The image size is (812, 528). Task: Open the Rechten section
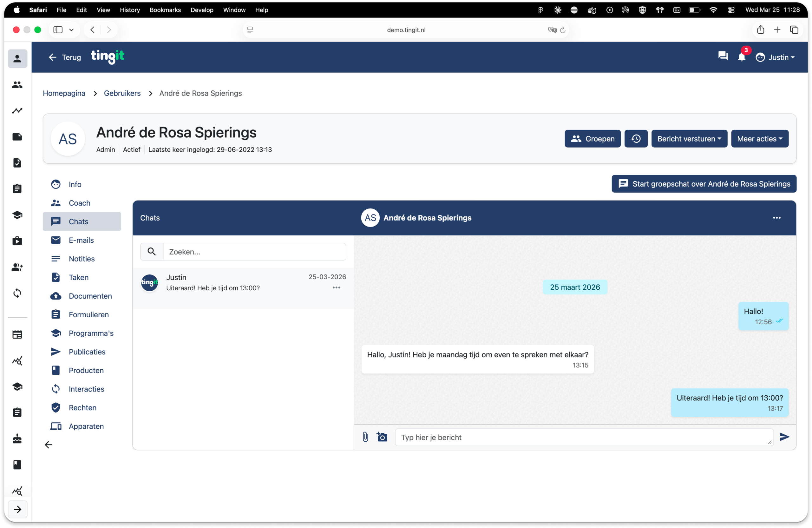(82, 407)
